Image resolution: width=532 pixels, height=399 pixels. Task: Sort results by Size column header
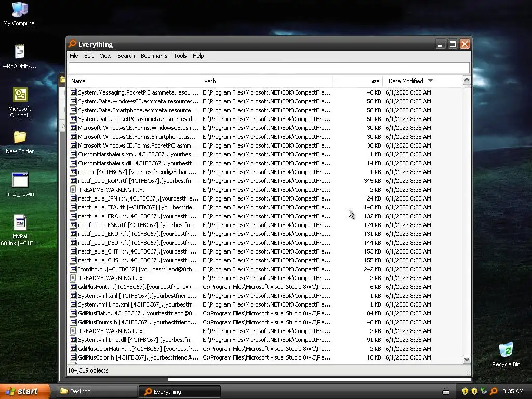[x=357, y=81]
